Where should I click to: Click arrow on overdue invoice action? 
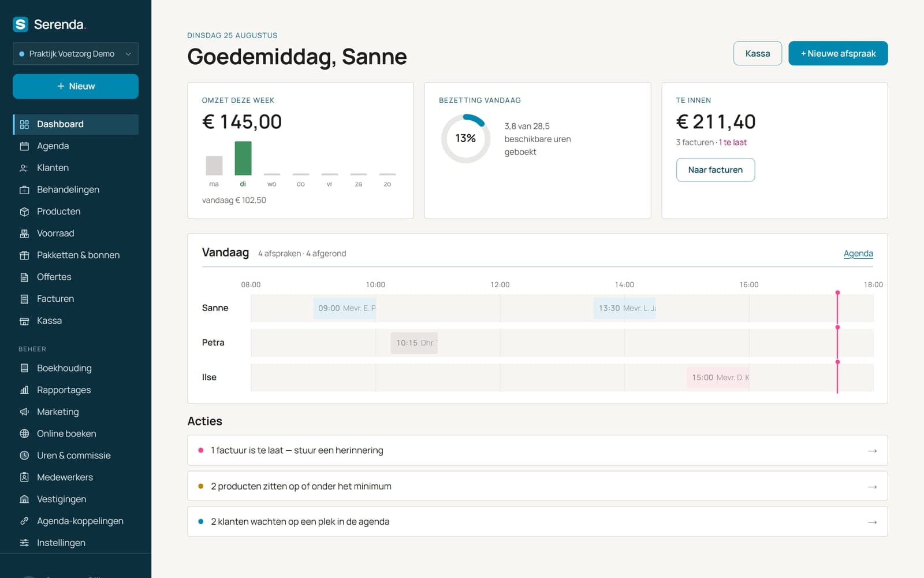click(873, 451)
